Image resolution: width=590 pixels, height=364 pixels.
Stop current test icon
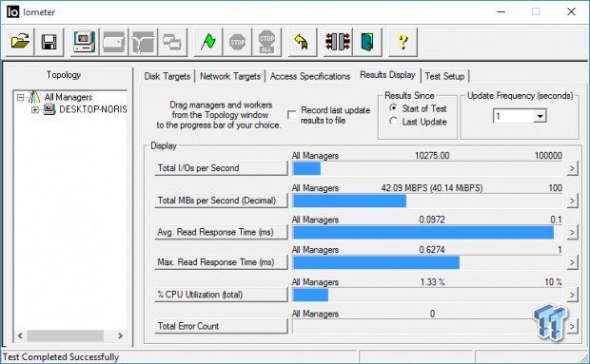(x=237, y=42)
